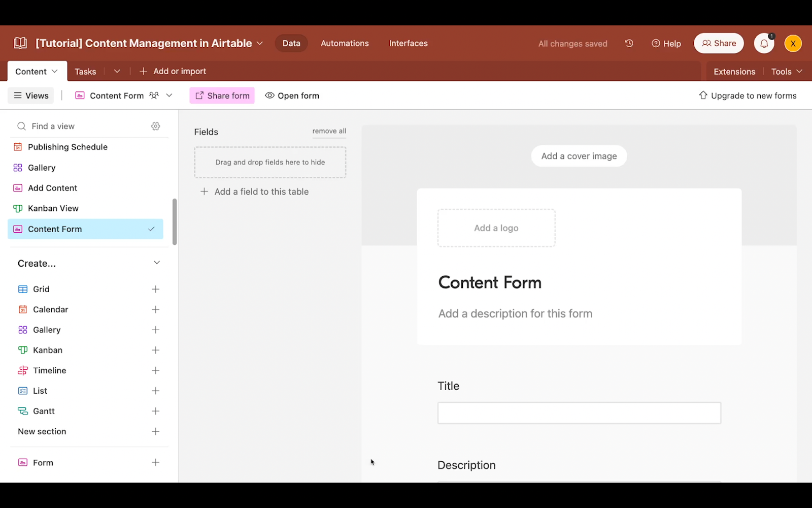
Task: Click plus icon to add Gantt view
Action: click(x=156, y=411)
